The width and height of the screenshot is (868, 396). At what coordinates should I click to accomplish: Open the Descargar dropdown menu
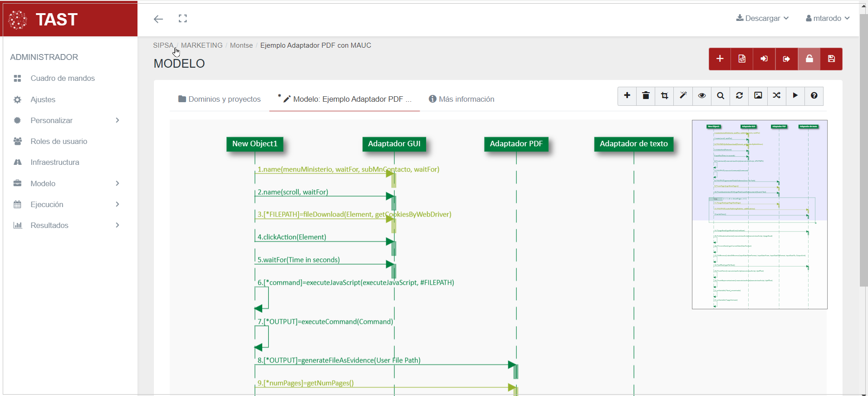[762, 19]
